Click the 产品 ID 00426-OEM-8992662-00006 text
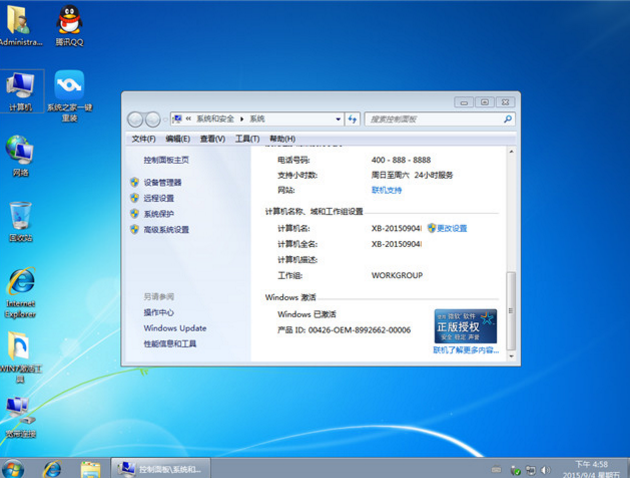The height and width of the screenshot is (478, 630). pos(344,330)
